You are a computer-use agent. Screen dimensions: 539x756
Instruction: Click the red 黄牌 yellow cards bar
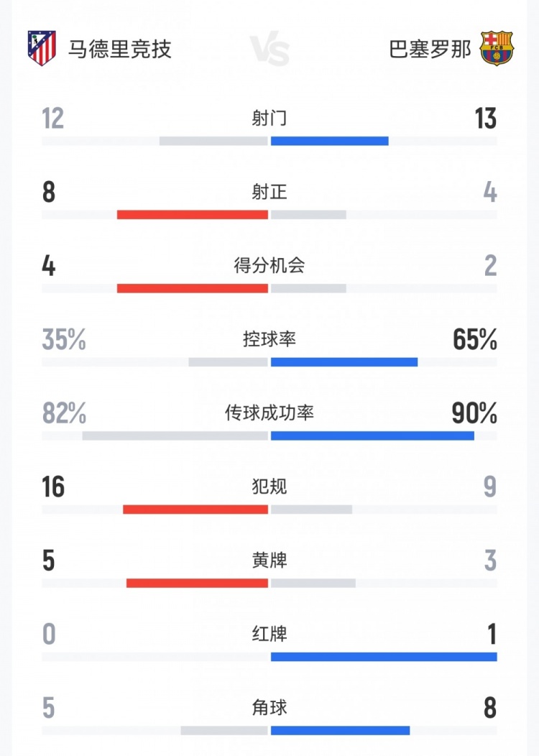[x=197, y=583]
